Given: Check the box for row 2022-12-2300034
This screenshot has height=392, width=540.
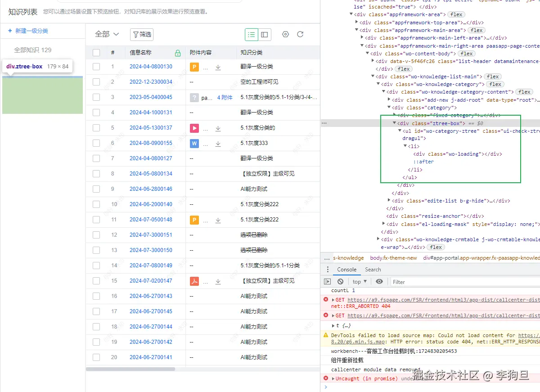Looking at the screenshot, I should click(x=96, y=82).
